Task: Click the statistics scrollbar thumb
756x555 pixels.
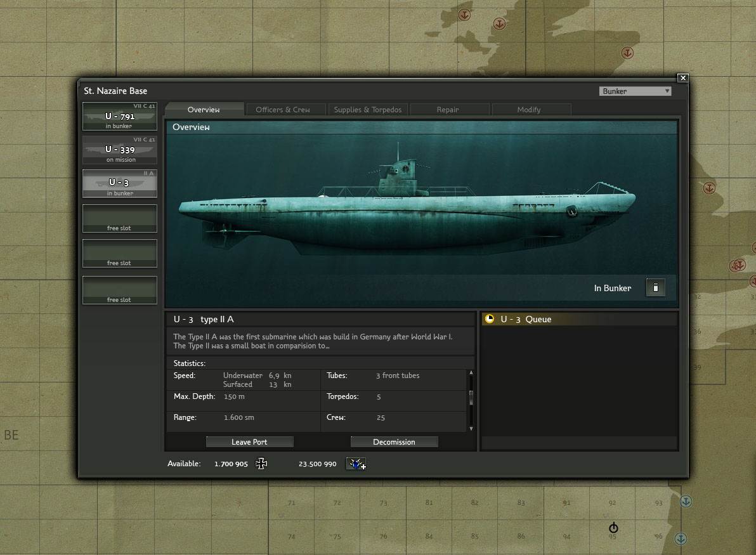Action: pos(471,397)
